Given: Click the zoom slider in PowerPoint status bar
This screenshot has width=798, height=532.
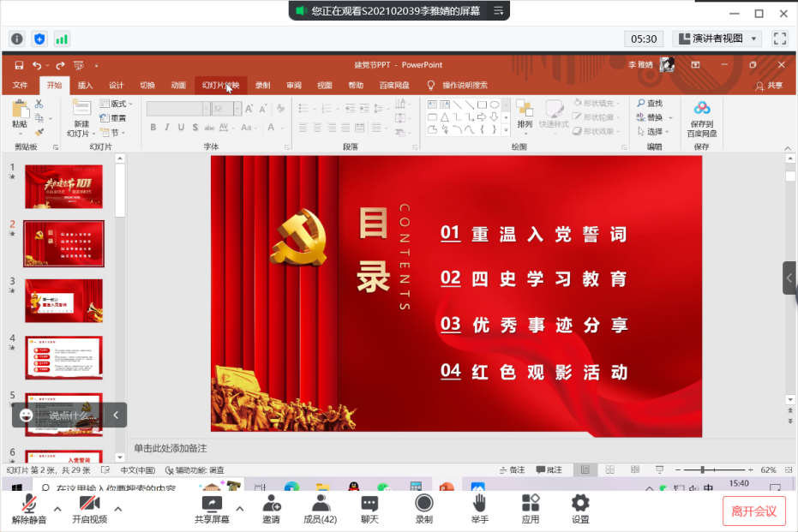Looking at the screenshot, I should point(714,470).
